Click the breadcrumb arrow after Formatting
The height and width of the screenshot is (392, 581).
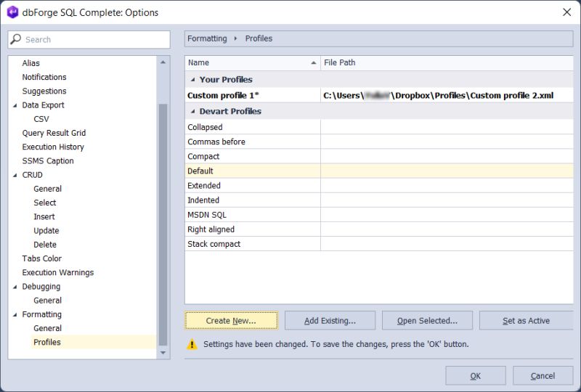[x=235, y=38]
